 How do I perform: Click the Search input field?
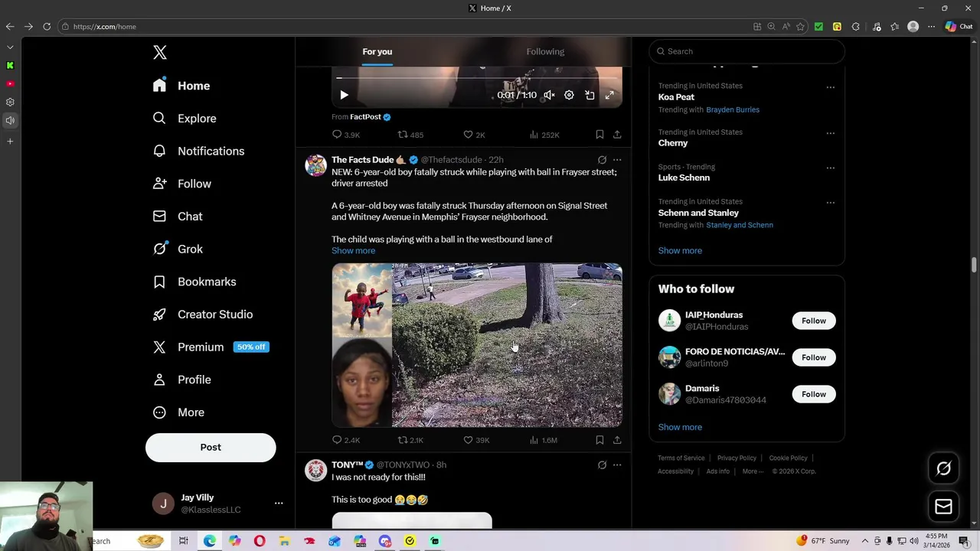click(746, 51)
